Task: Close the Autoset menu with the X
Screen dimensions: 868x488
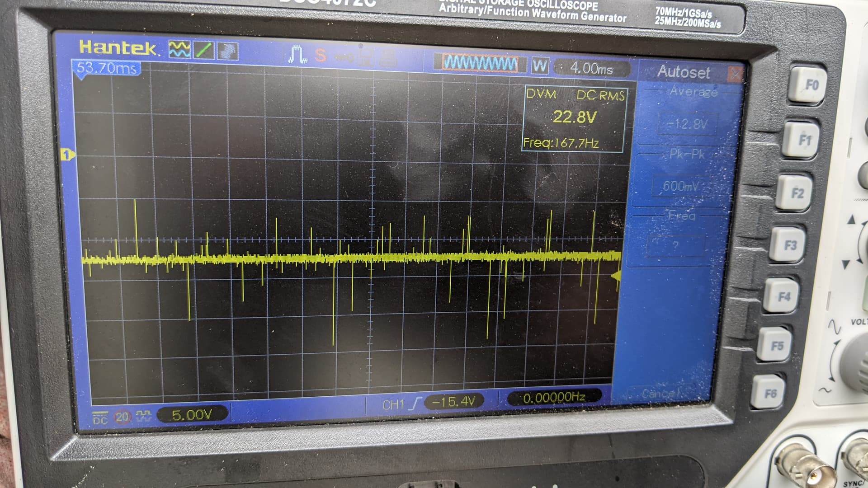Action: coord(735,74)
